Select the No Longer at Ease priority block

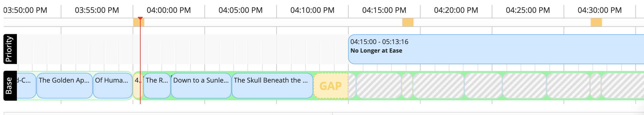click(496, 49)
